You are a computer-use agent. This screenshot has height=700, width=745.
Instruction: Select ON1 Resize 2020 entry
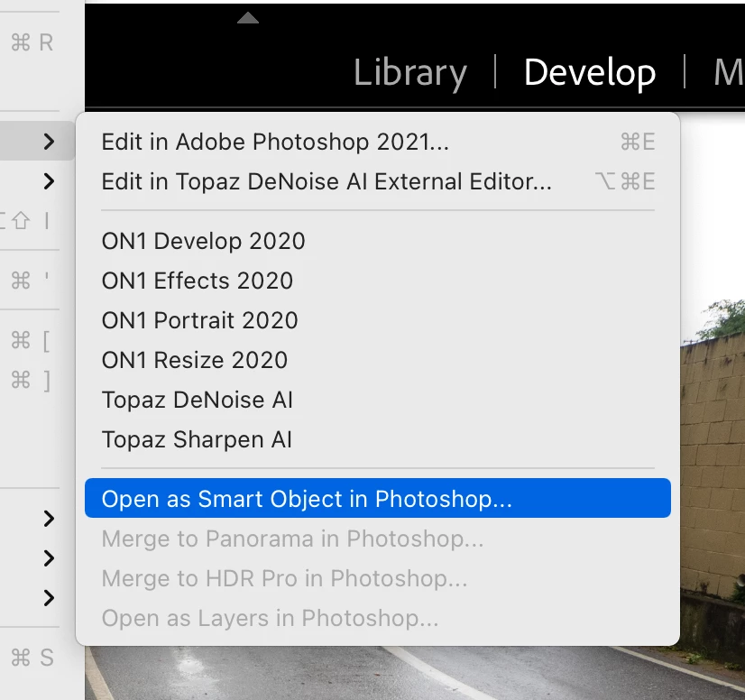[378, 360]
